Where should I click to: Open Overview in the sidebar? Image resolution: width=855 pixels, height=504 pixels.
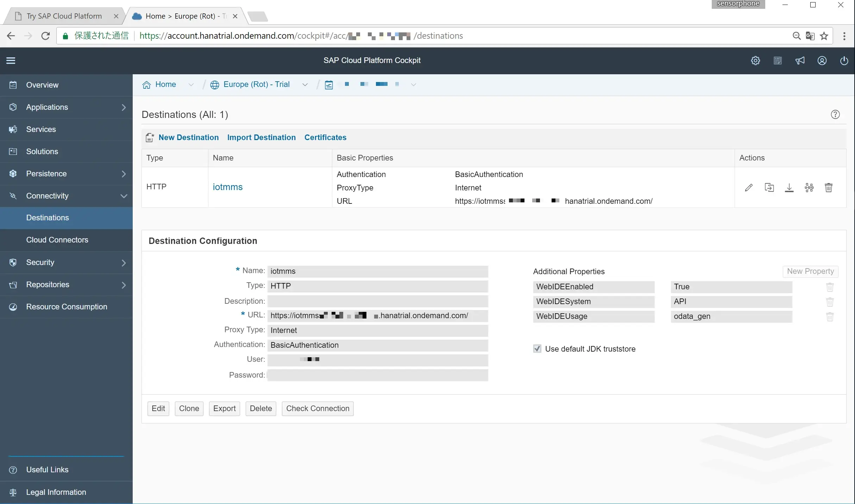pyautogui.click(x=66, y=85)
